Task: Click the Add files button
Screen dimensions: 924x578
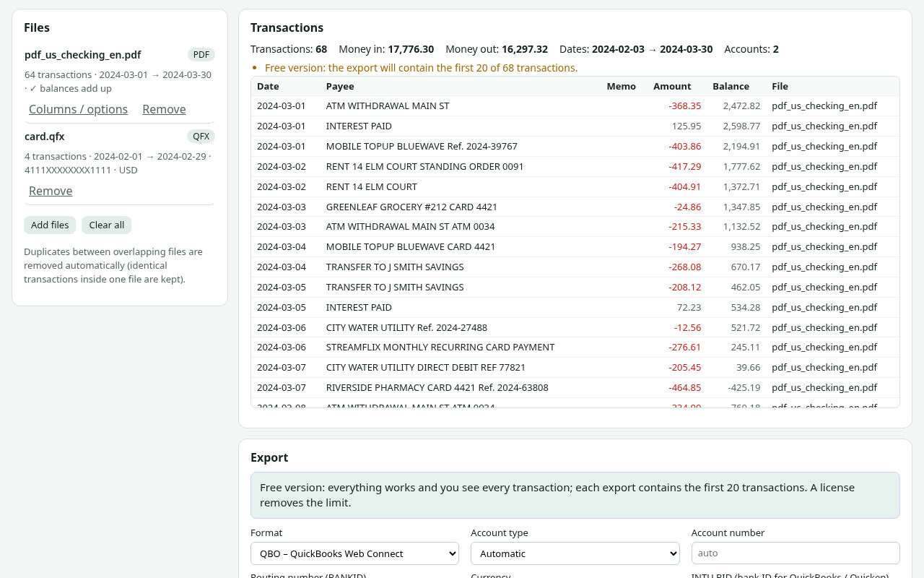Action: [x=50, y=225]
